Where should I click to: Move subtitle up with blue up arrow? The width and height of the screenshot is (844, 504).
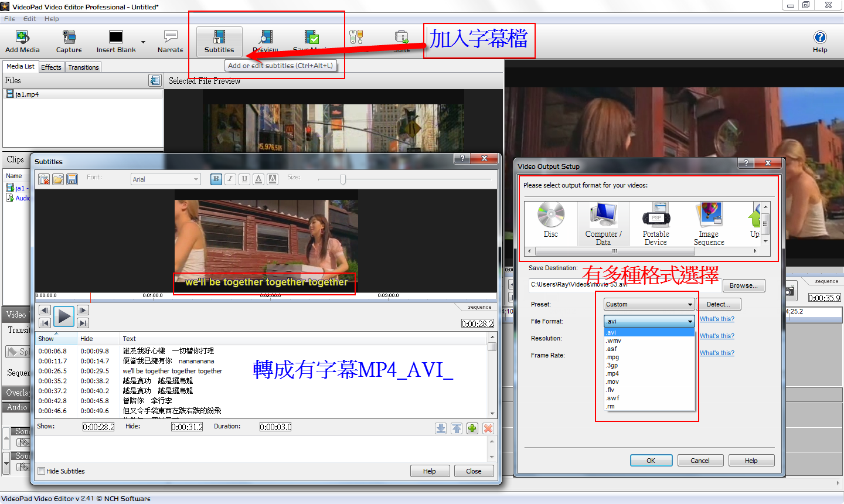(x=457, y=428)
